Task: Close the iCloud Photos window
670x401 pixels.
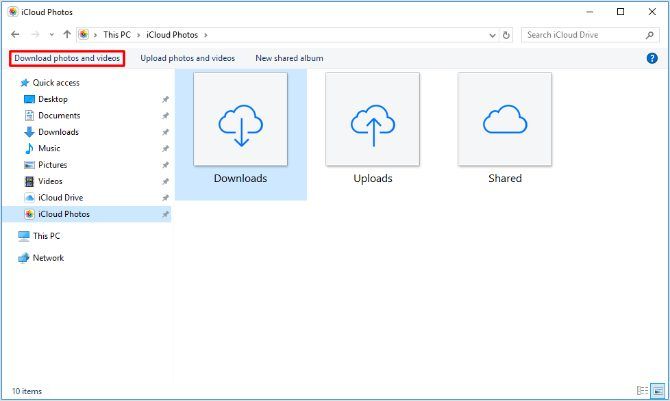Action: tap(652, 12)
